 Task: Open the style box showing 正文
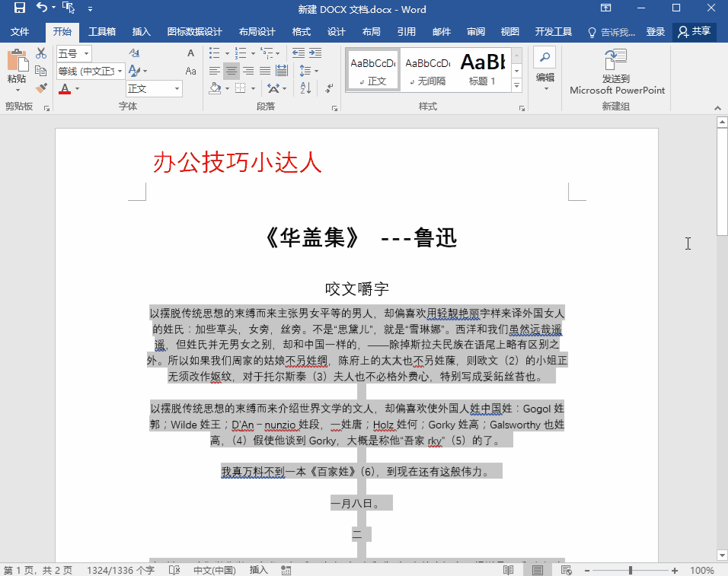[x=154, y=88]
